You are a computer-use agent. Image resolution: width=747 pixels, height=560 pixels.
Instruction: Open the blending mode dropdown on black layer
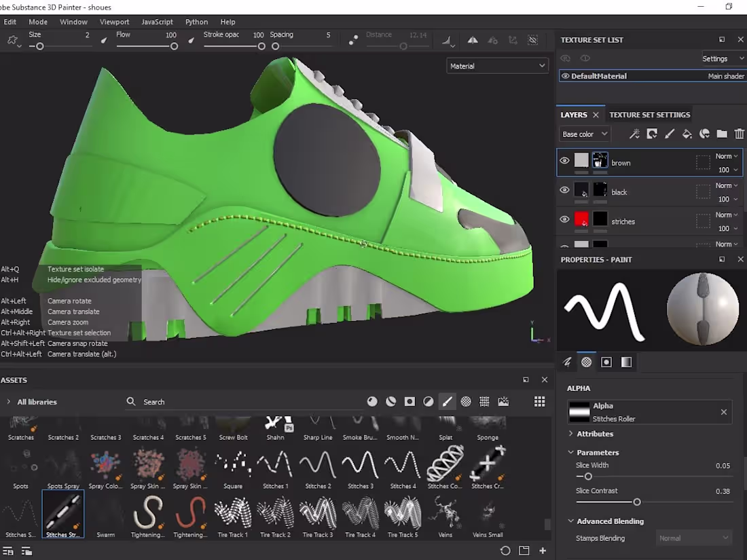coord(725,185)
